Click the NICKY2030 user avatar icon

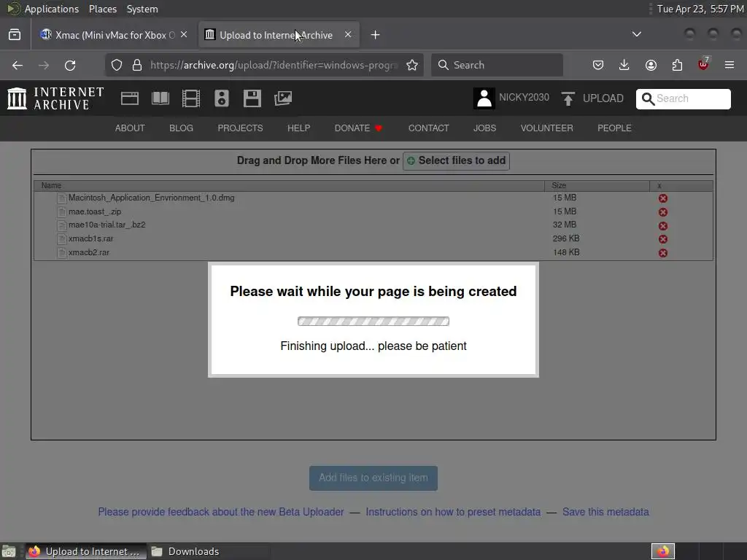pyautogui.click(x=484, y=98)
